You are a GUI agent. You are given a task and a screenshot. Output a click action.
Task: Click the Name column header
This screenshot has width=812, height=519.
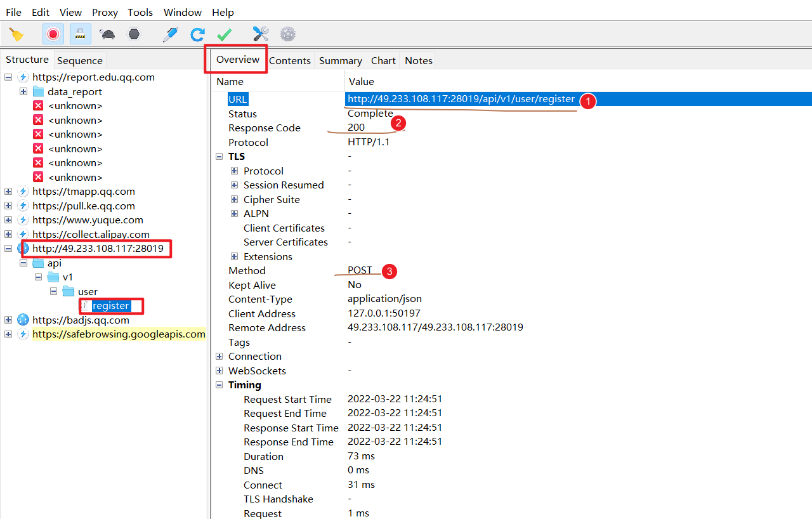[x=230, y=81]
